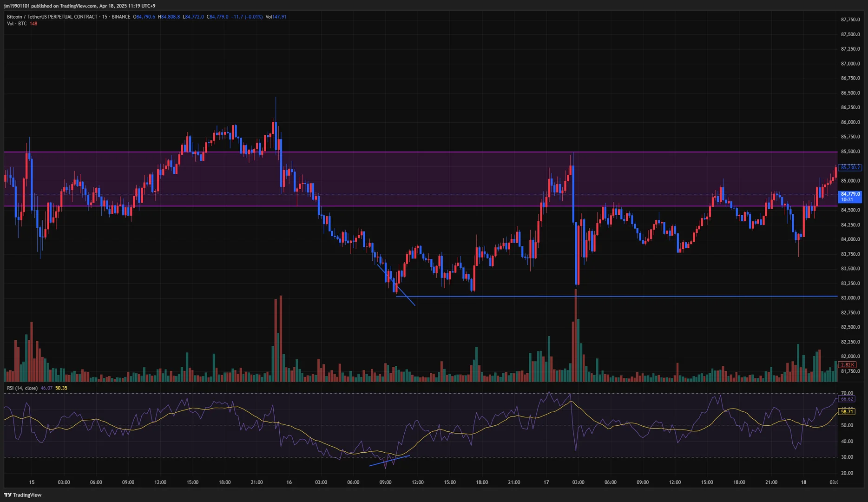Click the '83,500.0' price axis label
This screenshot has width=868, height=502.
[x=850, y=269]
